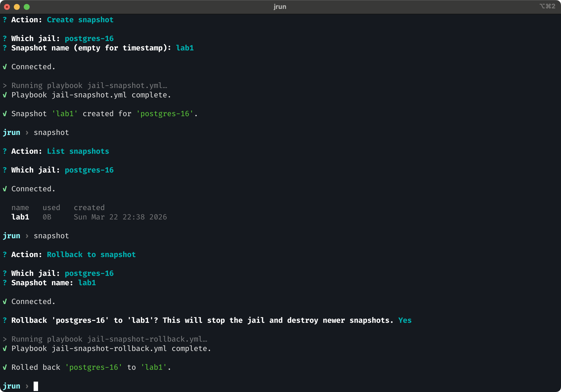
Task: Click 'Playbook jail-snapshot.yml complete' line
Action: click(91, 95)
